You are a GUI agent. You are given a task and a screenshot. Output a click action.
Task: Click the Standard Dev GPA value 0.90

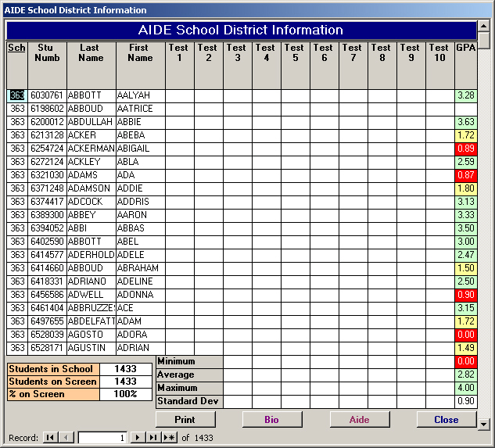(x=465, y=401)
